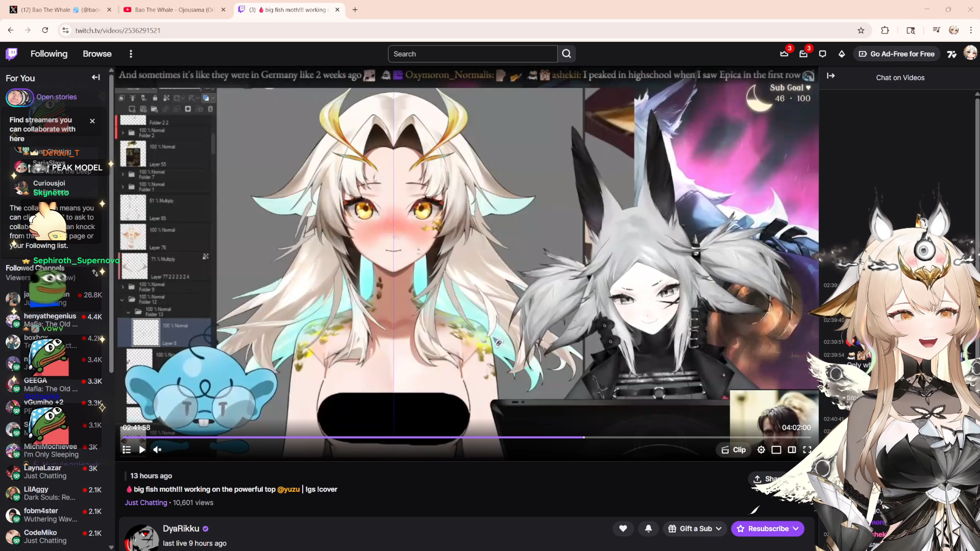Screen dimensions: 980x551
Task: Bookmark this page with star
Action: tap(861, 30)
